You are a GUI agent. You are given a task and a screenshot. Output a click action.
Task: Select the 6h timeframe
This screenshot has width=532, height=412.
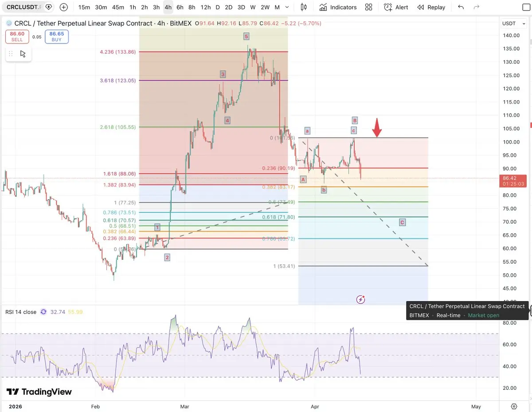tap(180, 7)
